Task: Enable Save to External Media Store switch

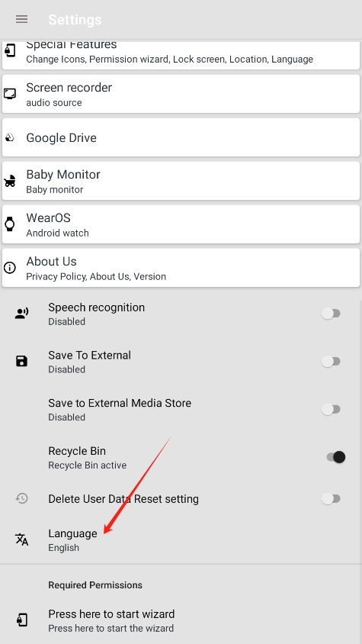Action: coord(331,410)
